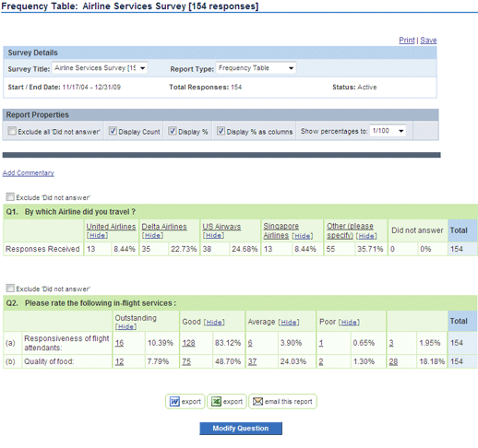Viewport: 478px width, 448px height.
Task: Open the 128 Good responses count
Action: (x=188, y=343)
